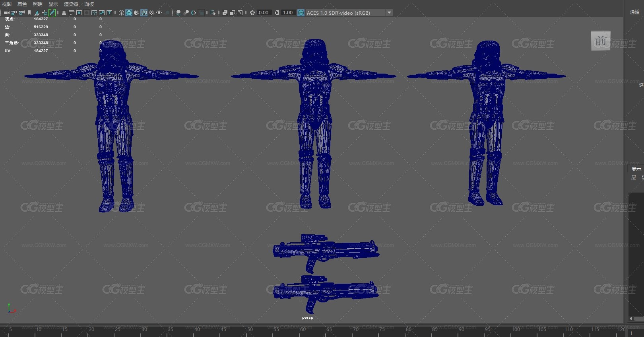Open the 通道 (Channels) tab
Viewport: 644px width, 337px height.
pos(635,12)
